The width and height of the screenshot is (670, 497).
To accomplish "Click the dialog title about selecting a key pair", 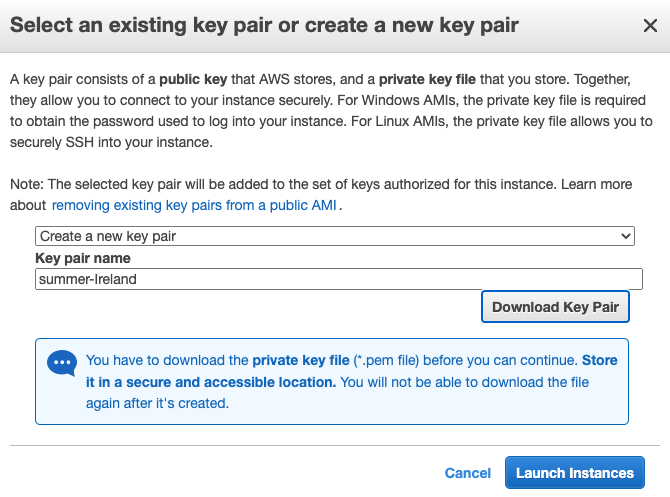I will point(264,25).
